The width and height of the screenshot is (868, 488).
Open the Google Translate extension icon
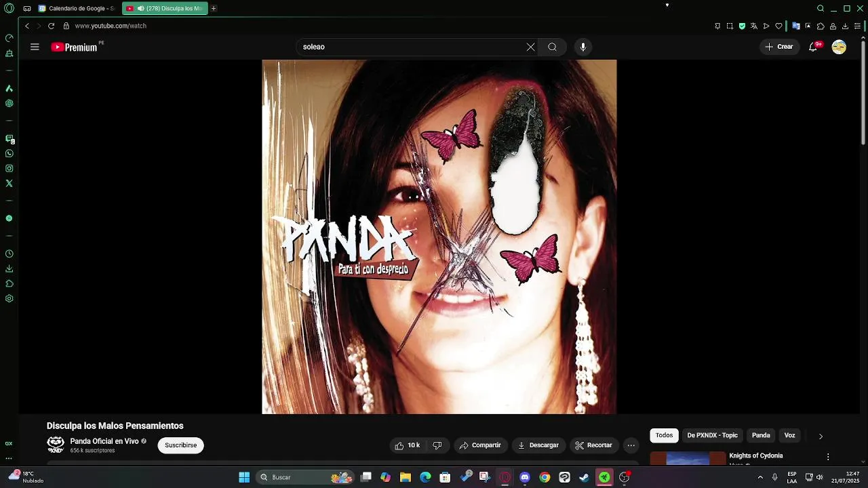tap(796, 26)
